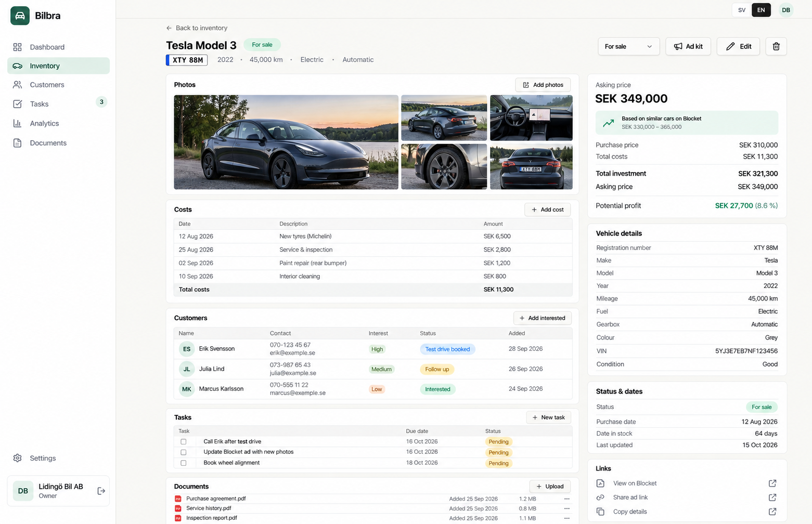Click the New task button
Screen dimensions: 812x524
pyautogui.click(x=549, y=417)
